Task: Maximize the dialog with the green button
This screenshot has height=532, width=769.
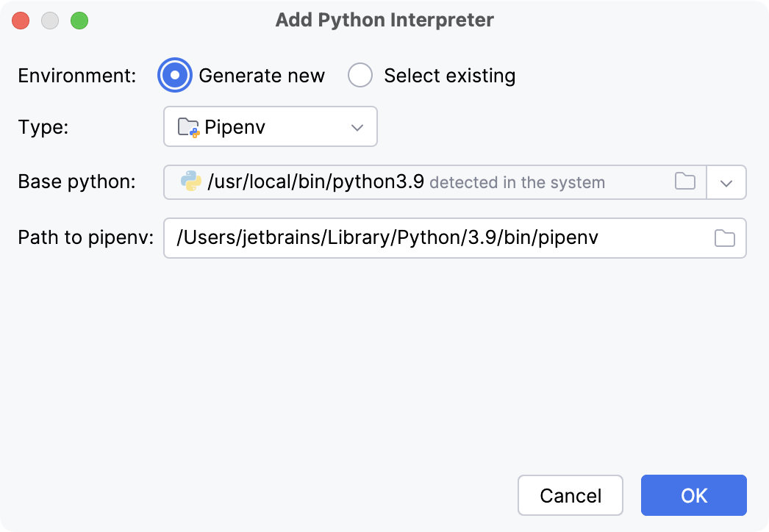Action: [79, 21]
